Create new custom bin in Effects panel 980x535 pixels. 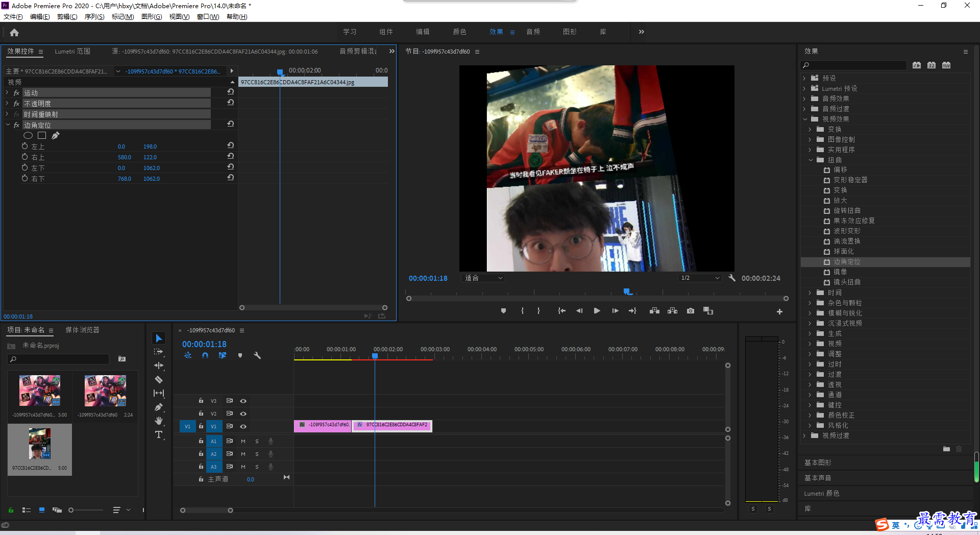point(946,449)
